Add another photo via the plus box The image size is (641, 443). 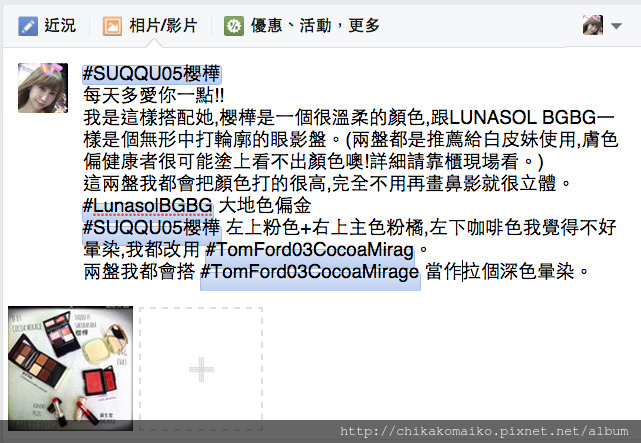point(201,369)
